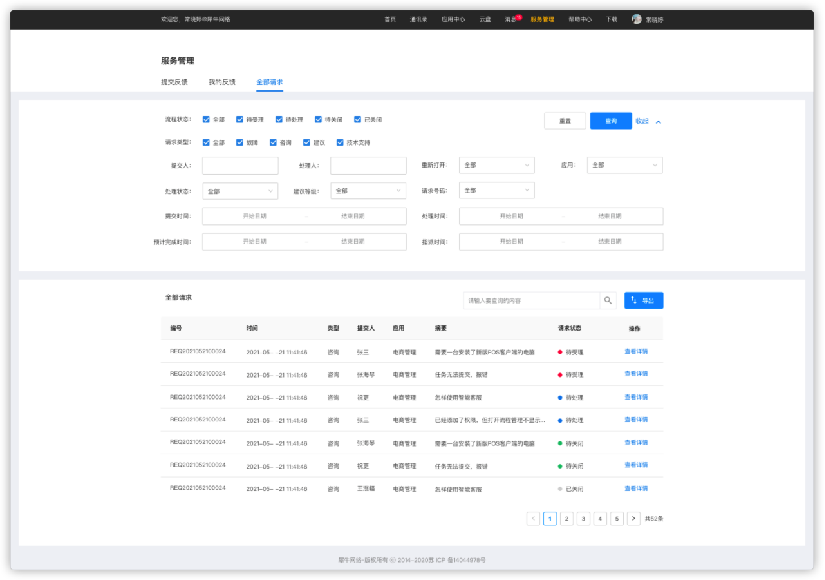Viewport: 825px width, 580px height.
Task: Open the 重新打开 dropdown
Action: (x=497, y=165)
